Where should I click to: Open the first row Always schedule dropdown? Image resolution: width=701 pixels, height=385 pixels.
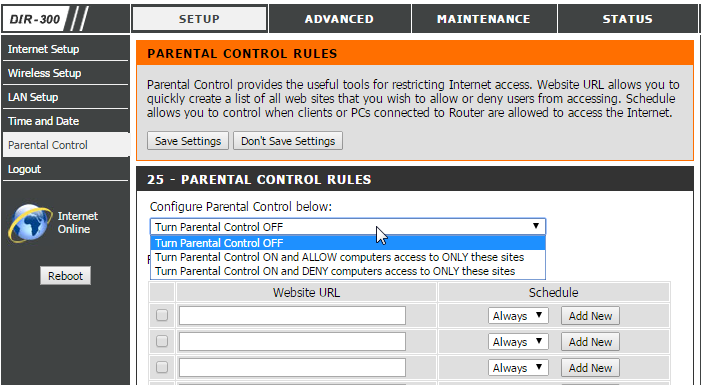518,316
